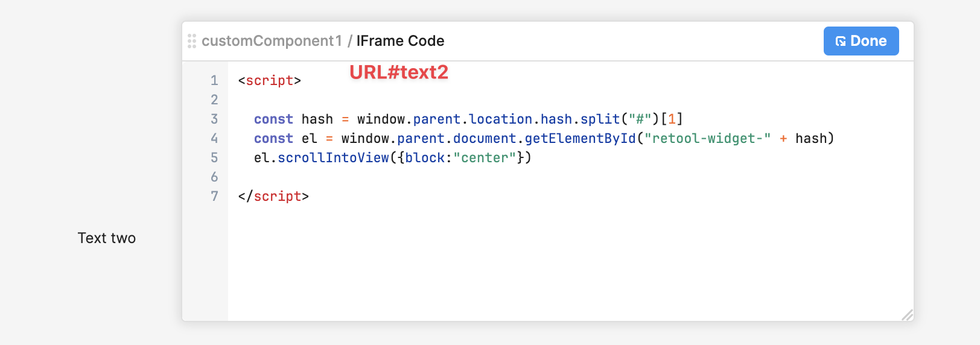Click line number 5 in gutter

point(214,158)
